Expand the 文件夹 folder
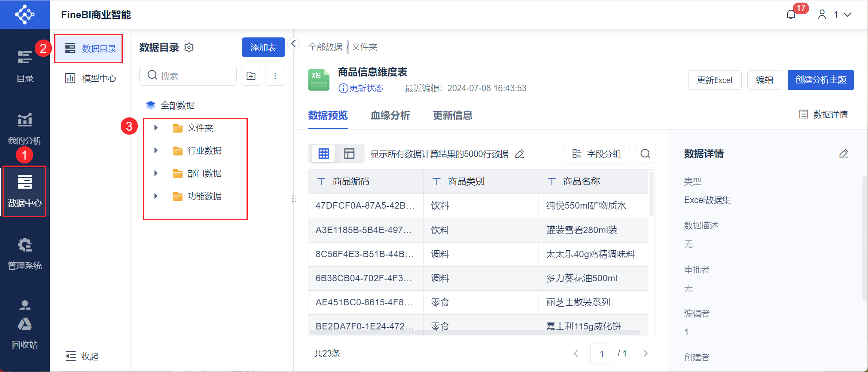The width and height of the screenshot is (868, 372). 156,128
